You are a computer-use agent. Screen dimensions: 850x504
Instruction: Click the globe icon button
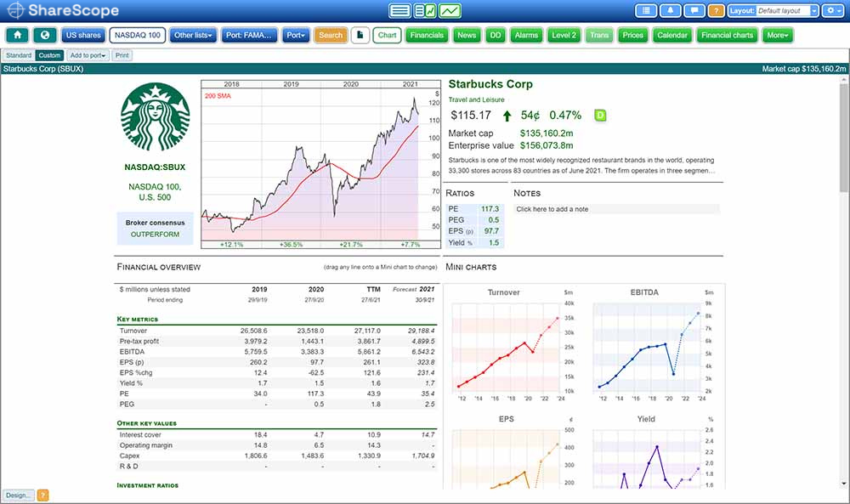pyautogui.click(x=44, y=36)
